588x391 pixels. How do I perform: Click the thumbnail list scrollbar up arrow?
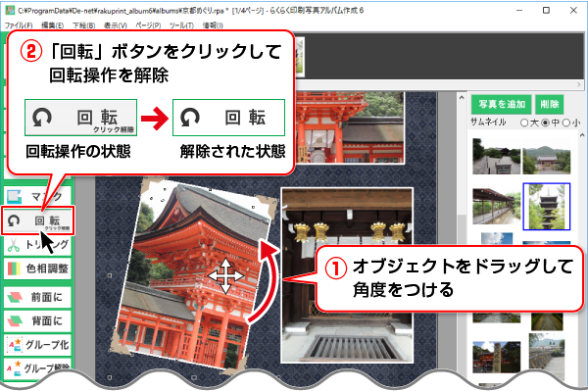point(581,135)
